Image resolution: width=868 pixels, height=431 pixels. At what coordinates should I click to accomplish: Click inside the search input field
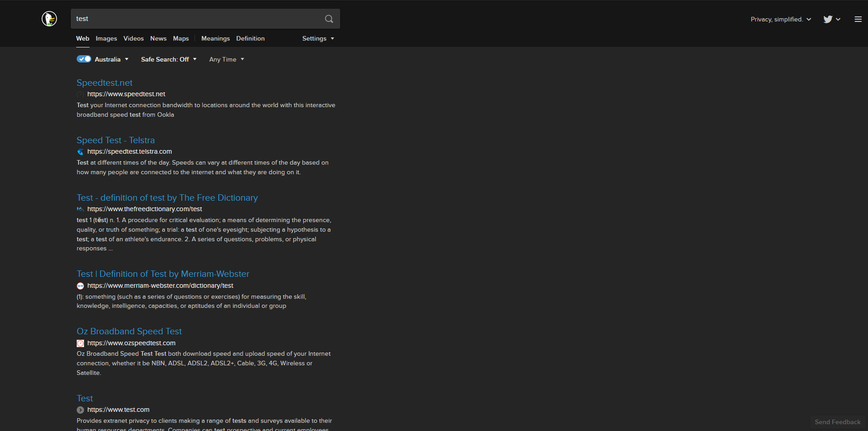click(x=196, y=19)
